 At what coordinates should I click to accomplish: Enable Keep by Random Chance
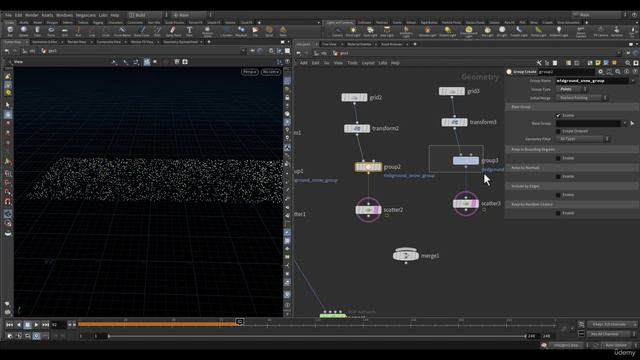(x=558, y=213)
